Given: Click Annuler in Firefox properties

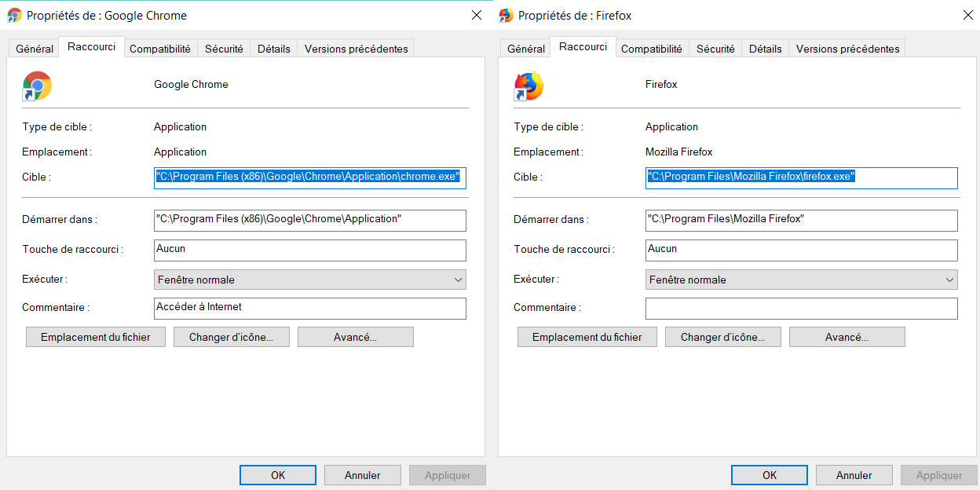Looking at the screenshot, I should (x=854, y=475).
